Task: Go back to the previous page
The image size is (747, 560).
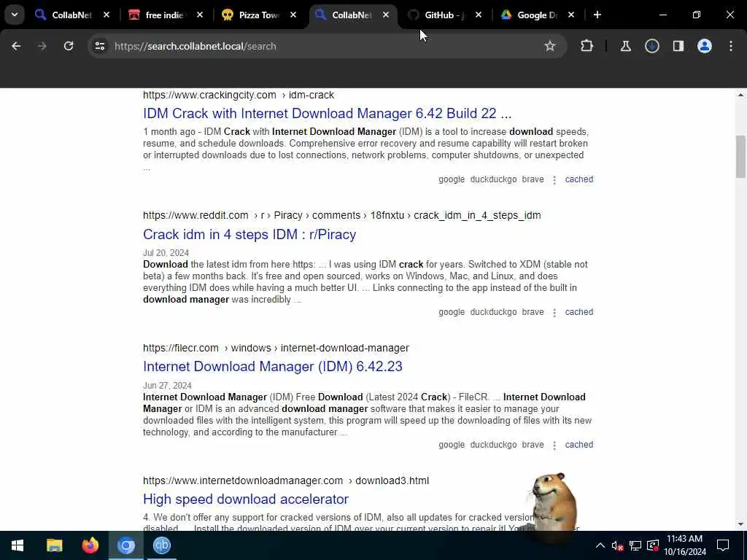Action: (16, 46)
